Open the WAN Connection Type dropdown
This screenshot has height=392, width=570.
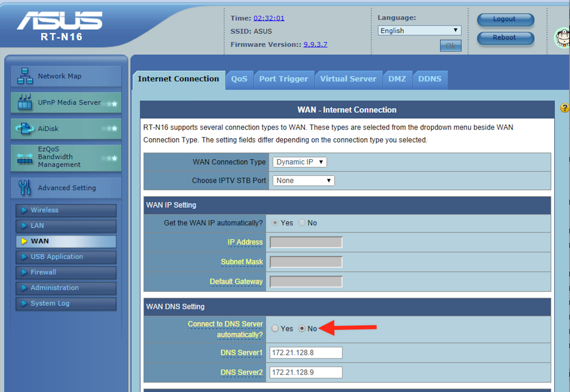300,162
